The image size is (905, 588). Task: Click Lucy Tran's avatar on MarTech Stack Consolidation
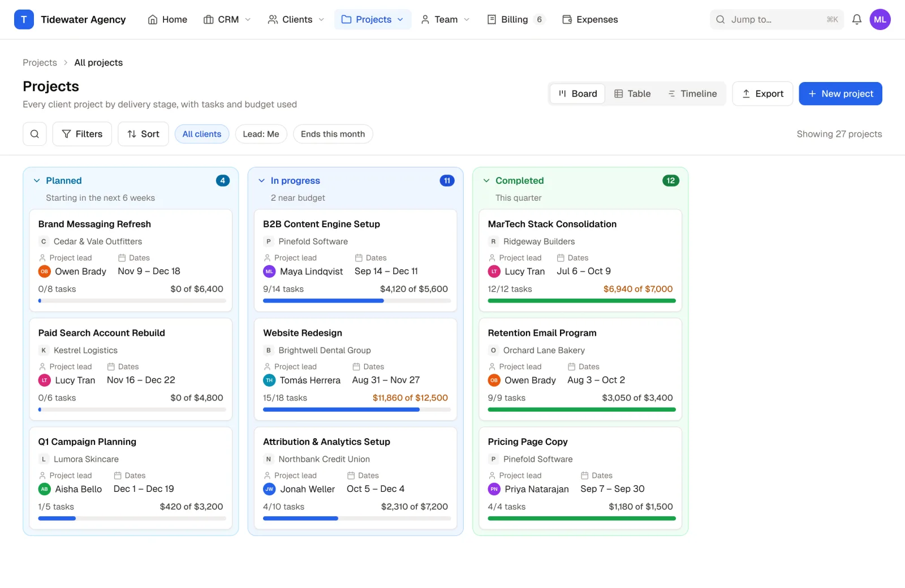(494, 271)
